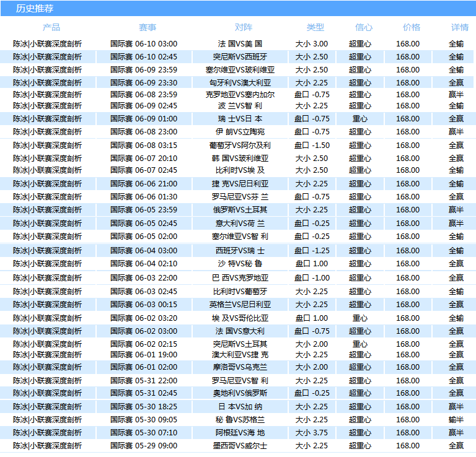Open the 全赢 result for 匈牙利VS澳大利亚
Viewport: 476px width, 457px height.
pyautogui.click(x=456, y=83)
